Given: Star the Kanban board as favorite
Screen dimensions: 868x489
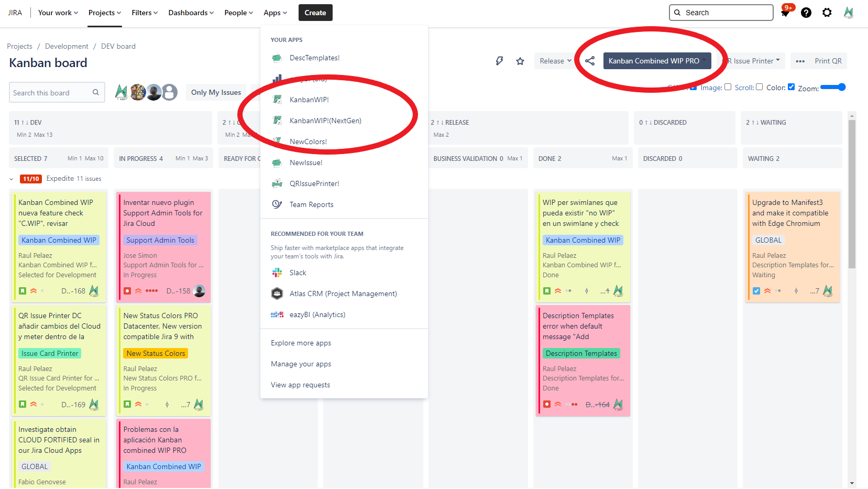Looking at the screenshot, I should (520, 61).
